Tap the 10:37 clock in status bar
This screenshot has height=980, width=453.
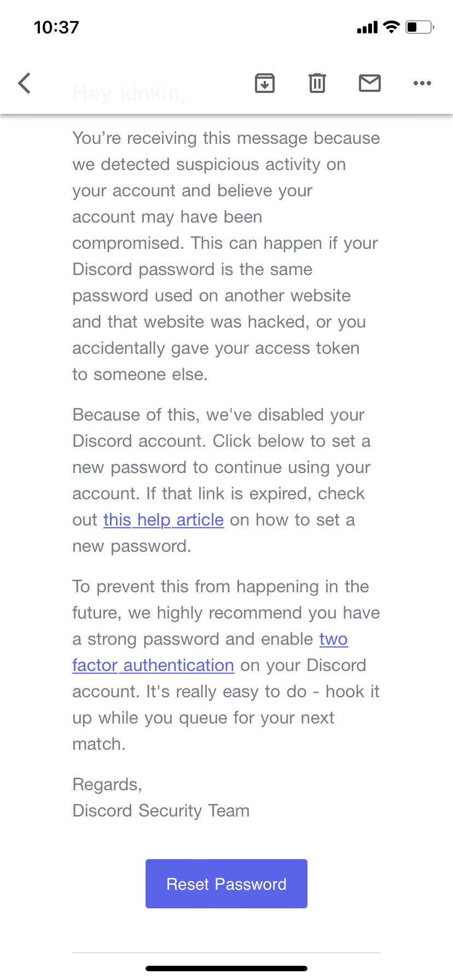(x=56, y=27)
